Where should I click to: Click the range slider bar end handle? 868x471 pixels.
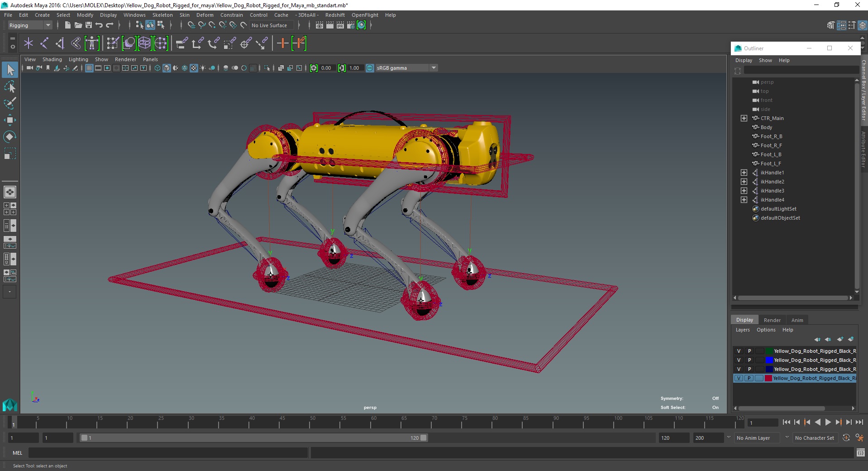click(424, 438)
